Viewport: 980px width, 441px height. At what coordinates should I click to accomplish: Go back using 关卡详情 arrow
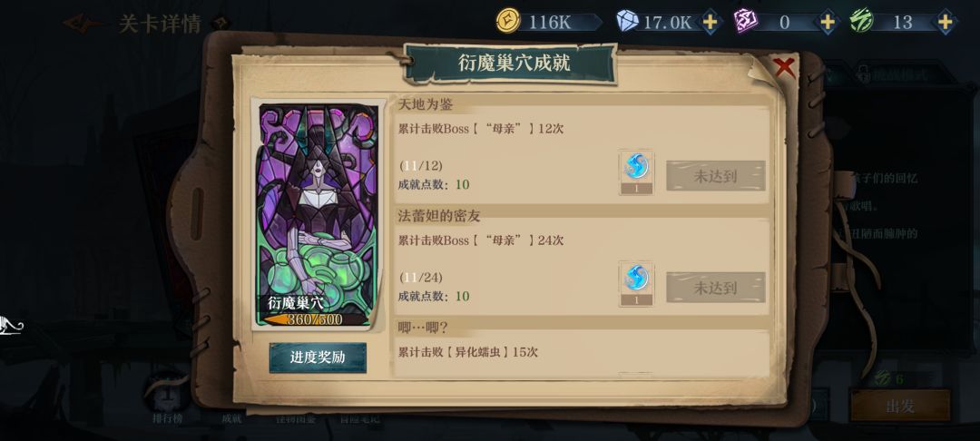click(83, 24)
